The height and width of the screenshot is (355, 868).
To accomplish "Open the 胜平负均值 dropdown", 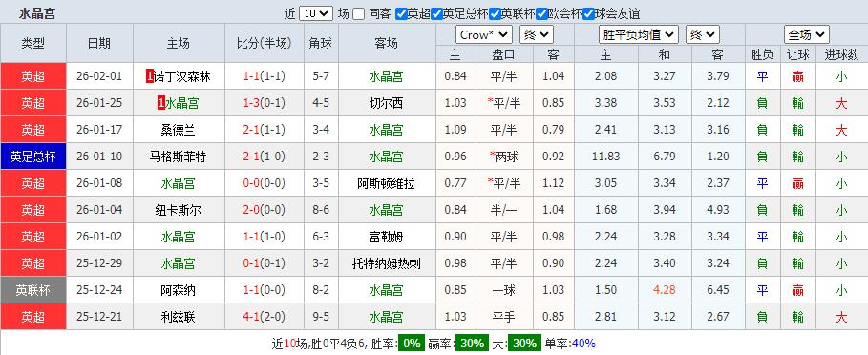I will [x=639, y=35].
